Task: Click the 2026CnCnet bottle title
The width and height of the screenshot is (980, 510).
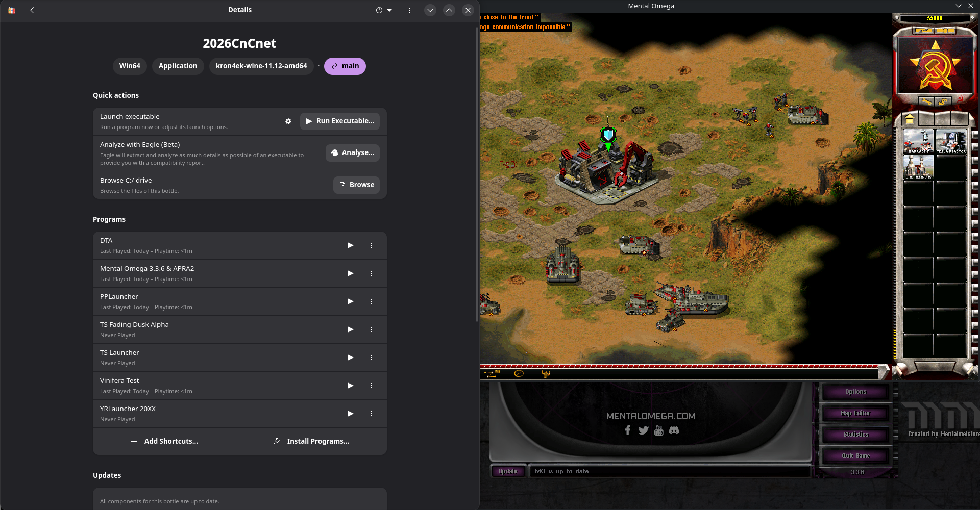Action: [x=239, y=44]
